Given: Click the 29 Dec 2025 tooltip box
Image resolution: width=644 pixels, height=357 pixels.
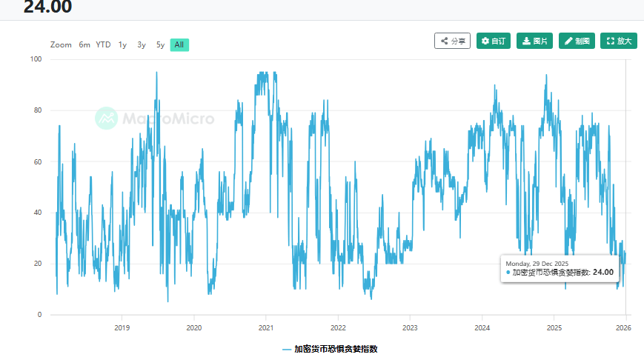Looking at the screenshot, I should coord(561,268).
